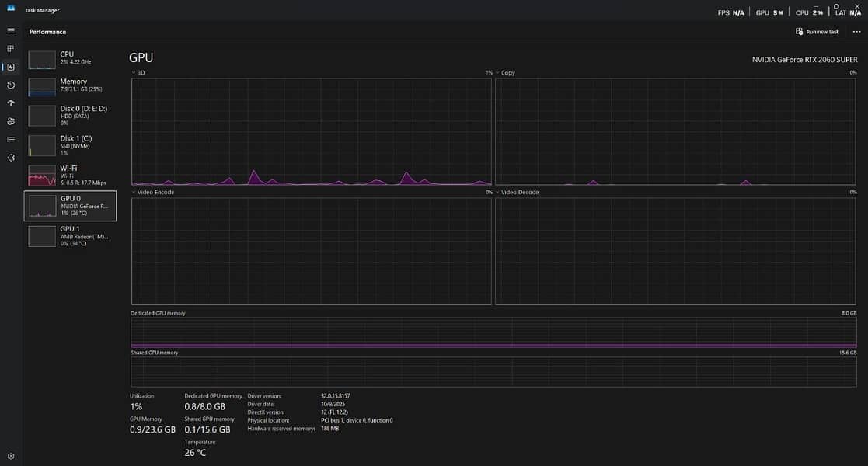
Task: Click the FPS N/A overlay readout
Action: point(730,12)
